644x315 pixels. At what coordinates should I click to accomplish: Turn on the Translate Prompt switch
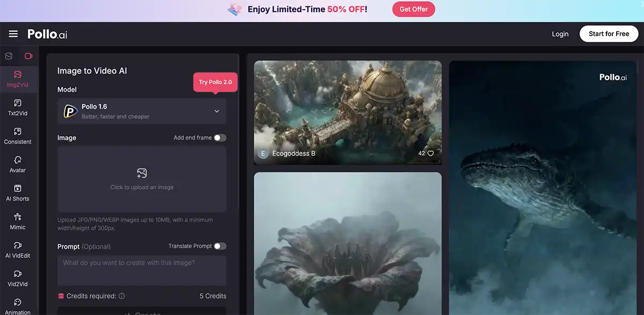pyautogui.click(x=220, y=246)
